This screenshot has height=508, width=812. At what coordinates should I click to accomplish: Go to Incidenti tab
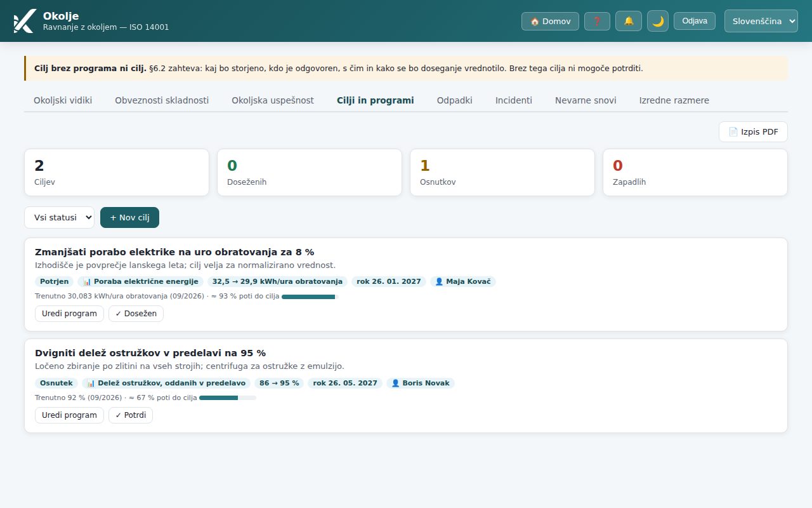(514, 100)
